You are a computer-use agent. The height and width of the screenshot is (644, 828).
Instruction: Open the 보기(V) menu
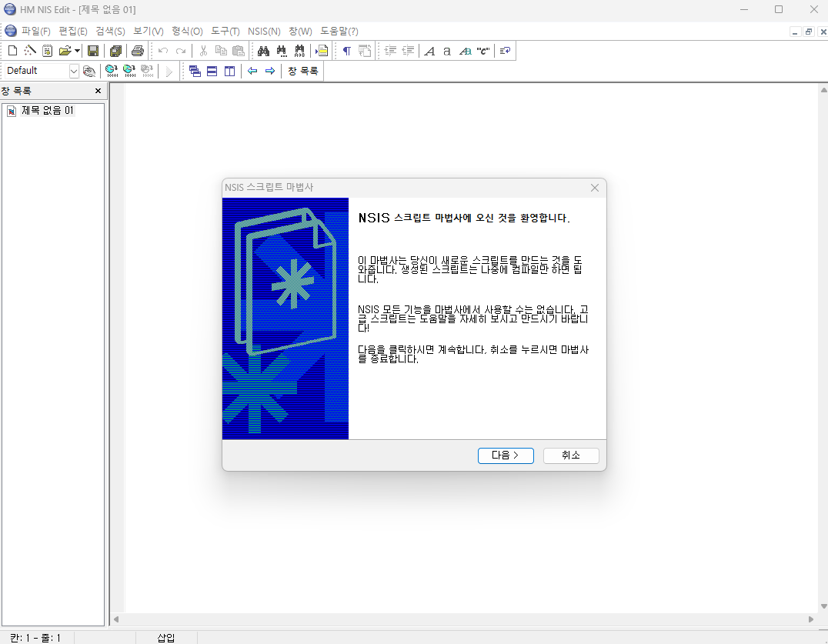[x=149, y=31]
